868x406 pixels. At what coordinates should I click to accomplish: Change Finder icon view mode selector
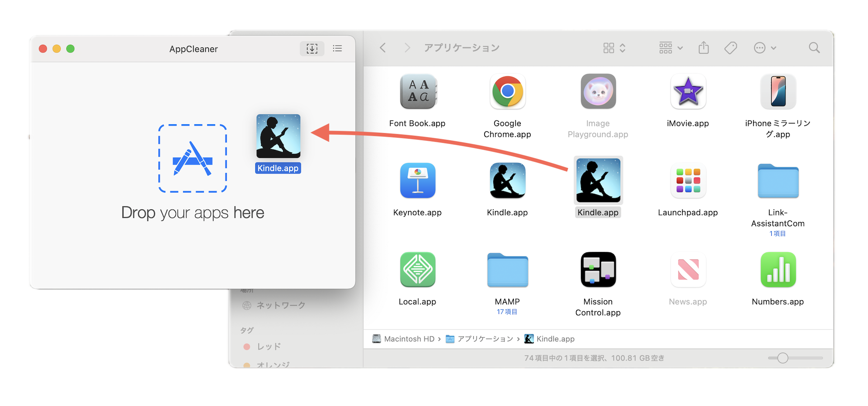614,48
